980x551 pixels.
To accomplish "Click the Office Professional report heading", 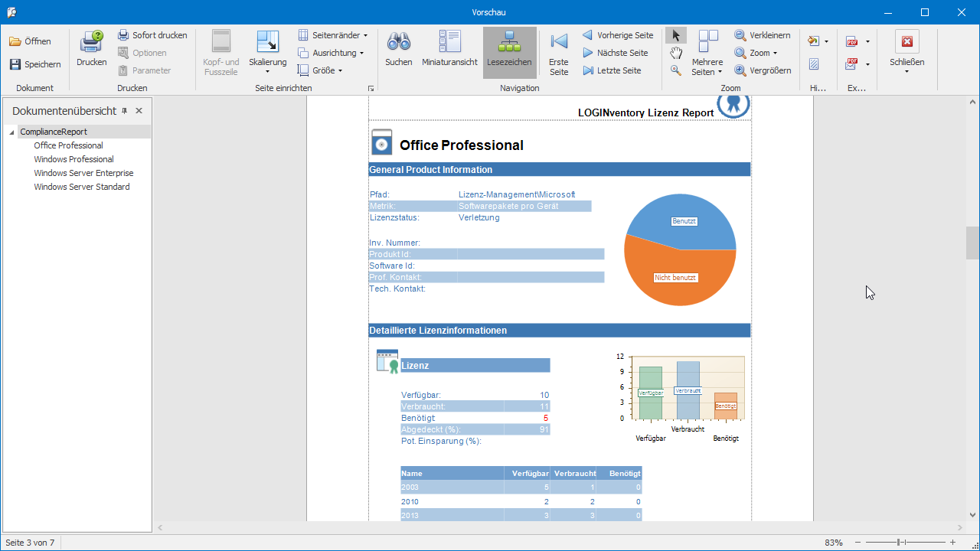I will coord(462,145).
